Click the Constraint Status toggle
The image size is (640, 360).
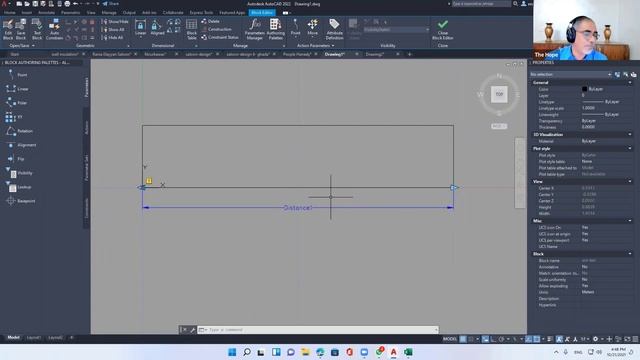pos(220,37)
